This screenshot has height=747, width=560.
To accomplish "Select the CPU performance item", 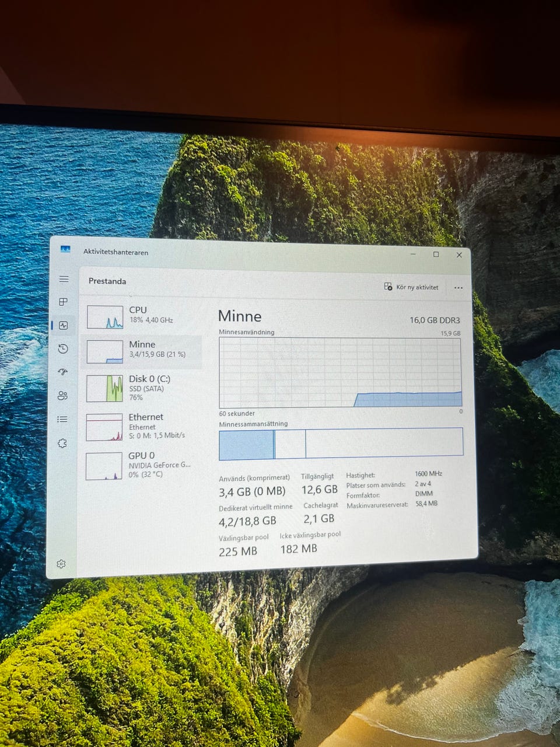I will pos(143,316).
